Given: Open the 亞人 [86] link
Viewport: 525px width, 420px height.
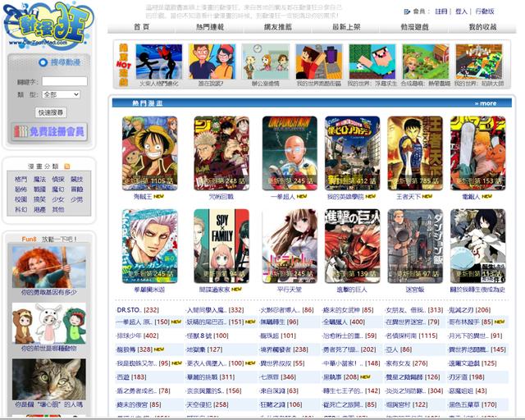Looking at the screenshot, I should (x=399, y=349).
